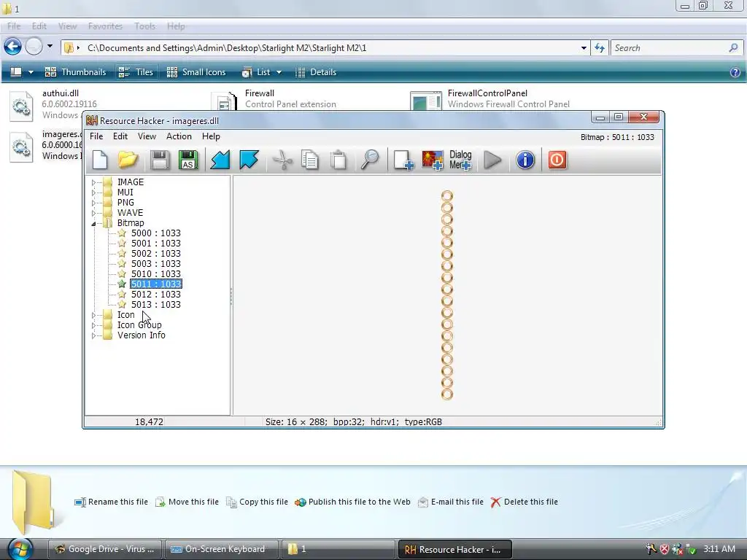The image size is (747, 560).
Task: Click the blue information icon
Action: point(525,160)
